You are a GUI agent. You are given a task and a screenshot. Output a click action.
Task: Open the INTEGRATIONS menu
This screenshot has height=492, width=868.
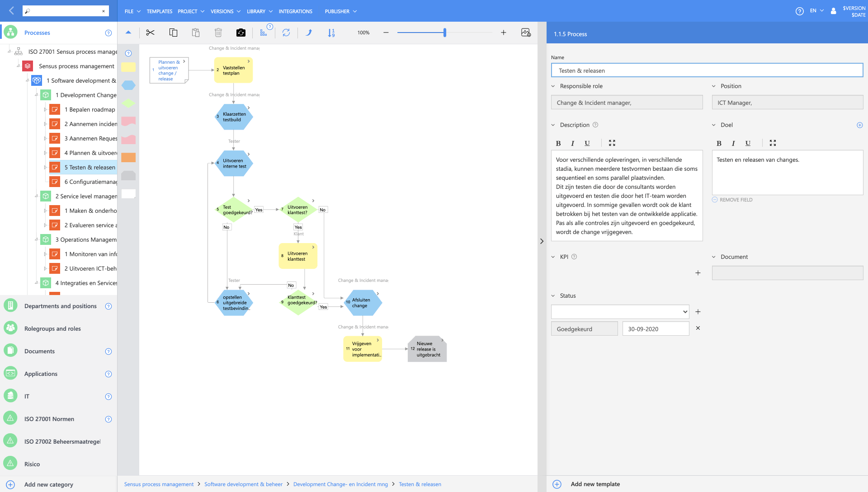tap(295, 11)
